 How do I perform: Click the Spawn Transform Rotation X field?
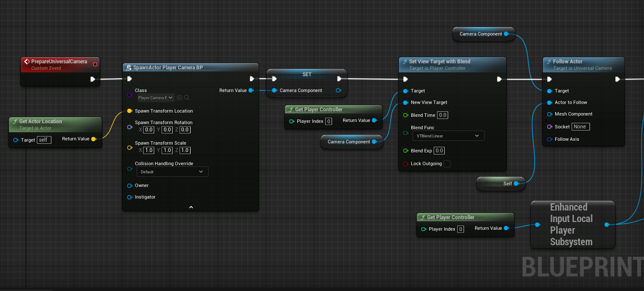(149, 130)
